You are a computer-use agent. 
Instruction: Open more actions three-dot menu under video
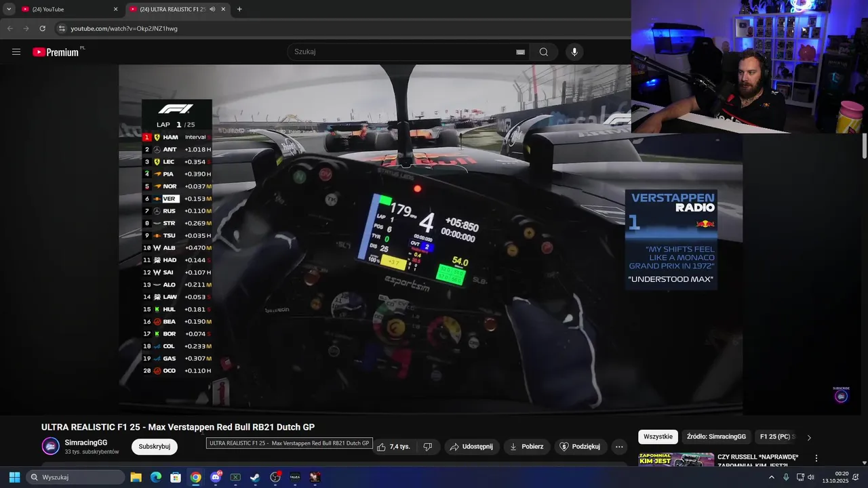(x=619, y=447)
